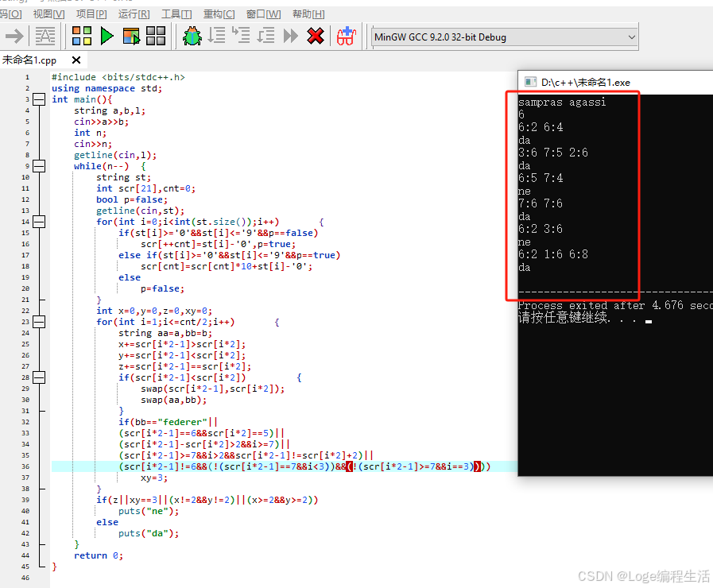The width and height of the screenshot is (713, 588).
Task: Click the 'getline(cin,l);' line
Action: (115, 156)
